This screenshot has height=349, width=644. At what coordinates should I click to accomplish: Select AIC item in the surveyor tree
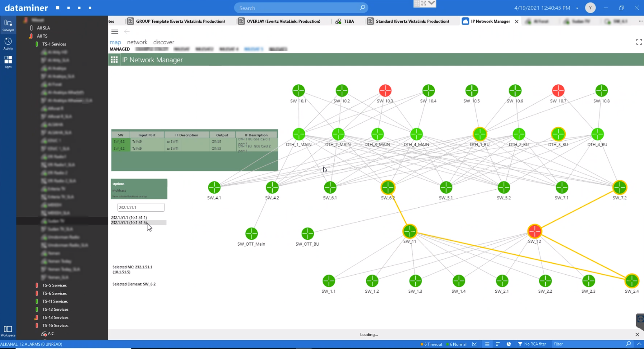(x=51, y=333)
